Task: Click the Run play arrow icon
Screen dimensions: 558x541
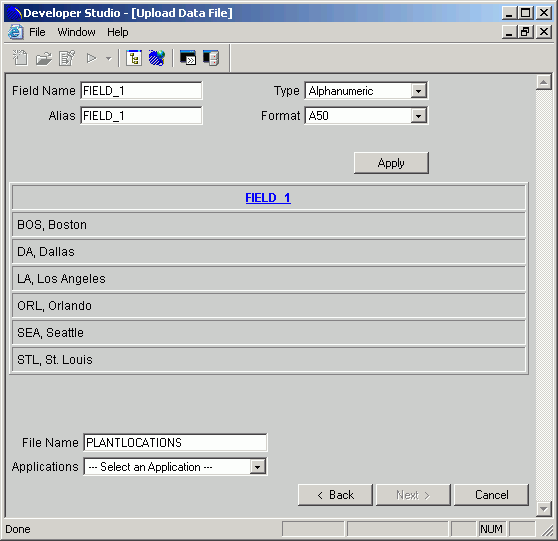Action: 91,58
